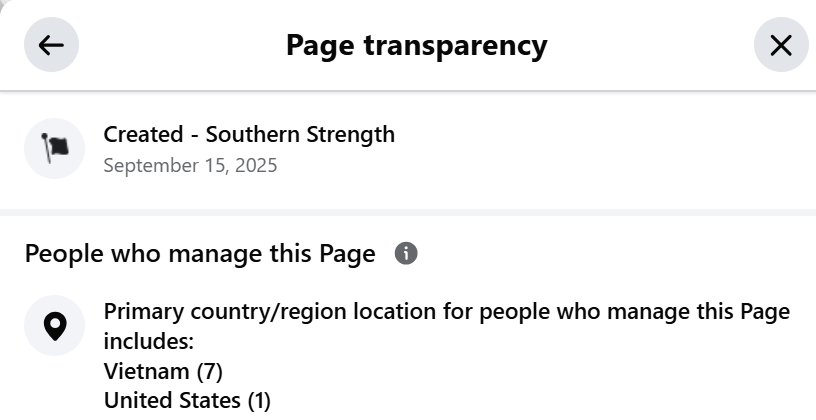Image resolution: width=816 pixels, height=420 pixels.
Task: Open the info icon beside People who manage
Action: (406, 254)
